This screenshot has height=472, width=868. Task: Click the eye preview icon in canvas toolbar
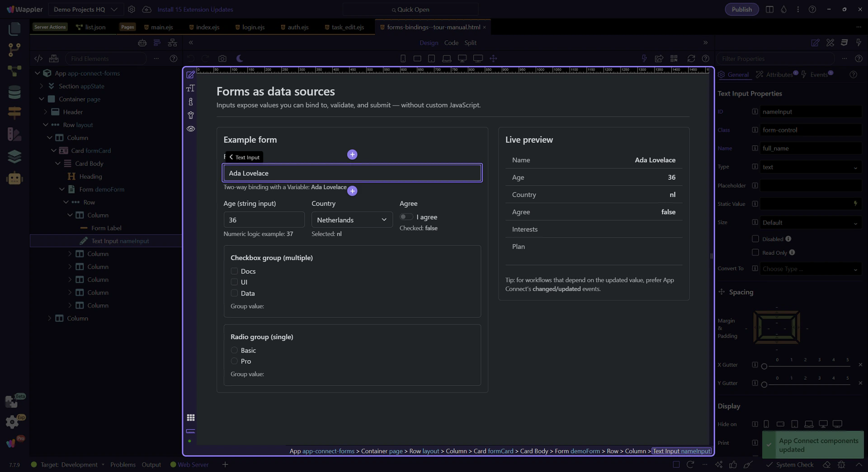point(191,129)
